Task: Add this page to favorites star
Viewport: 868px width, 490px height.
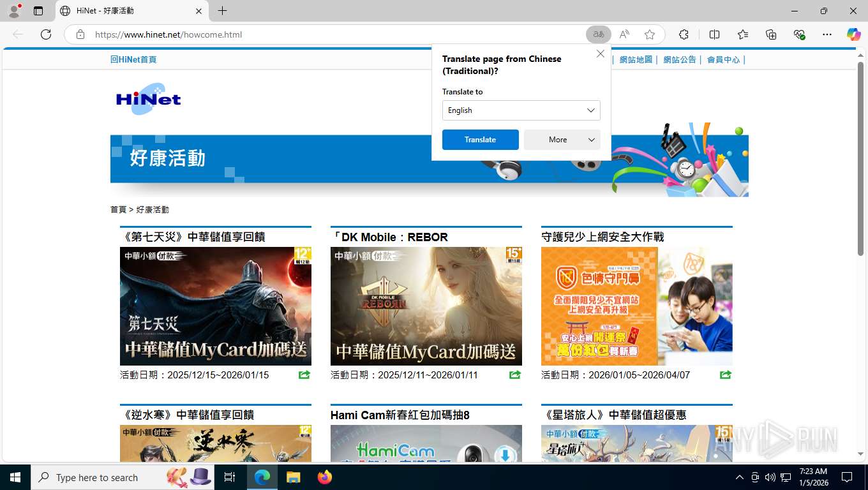Action: point(650,34)
